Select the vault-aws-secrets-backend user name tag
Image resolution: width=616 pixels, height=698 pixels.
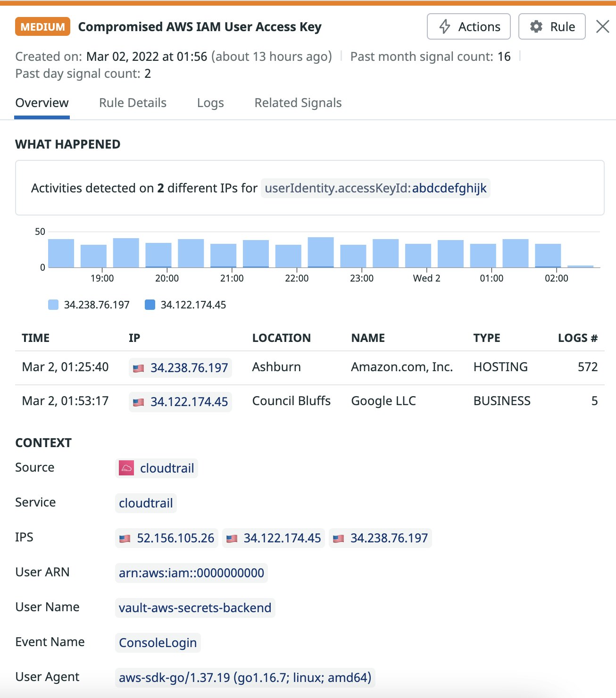[195, 607]
